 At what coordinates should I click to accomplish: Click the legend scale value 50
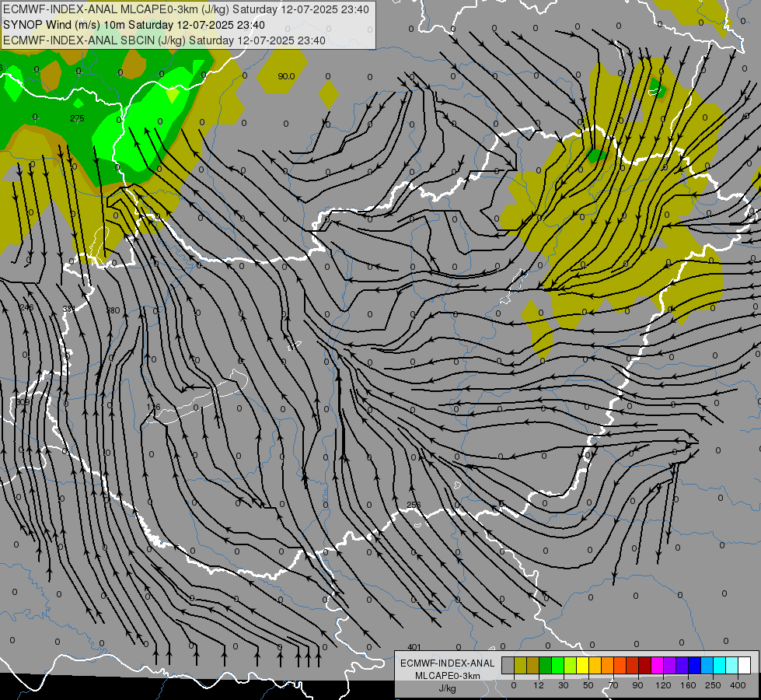(x=588, y=685)
